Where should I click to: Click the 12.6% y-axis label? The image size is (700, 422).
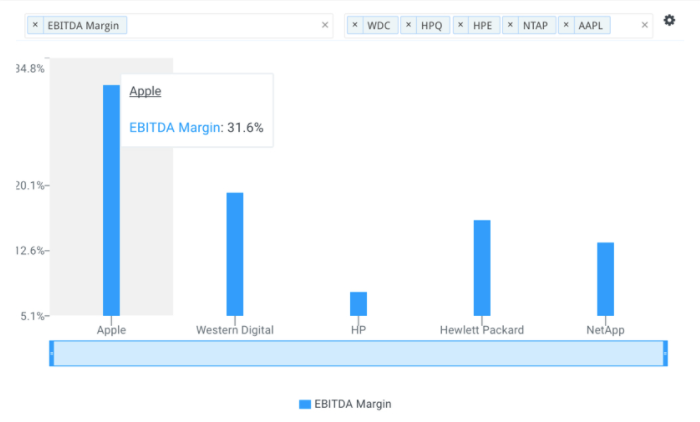coord(30,251)
